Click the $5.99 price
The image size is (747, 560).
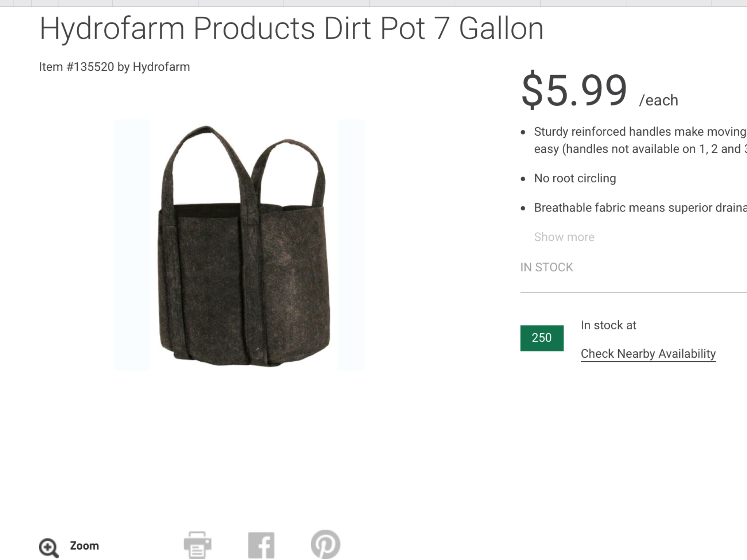(574, 90)
